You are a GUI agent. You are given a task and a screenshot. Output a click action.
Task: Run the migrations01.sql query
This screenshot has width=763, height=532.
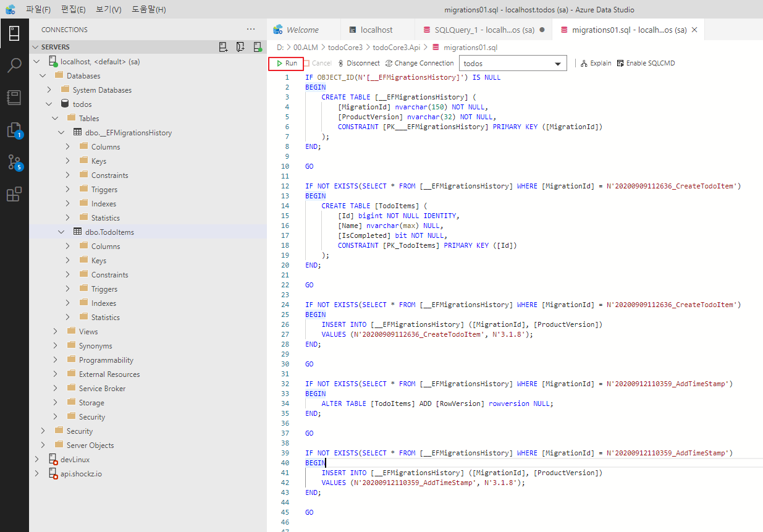tap(286, 63)
